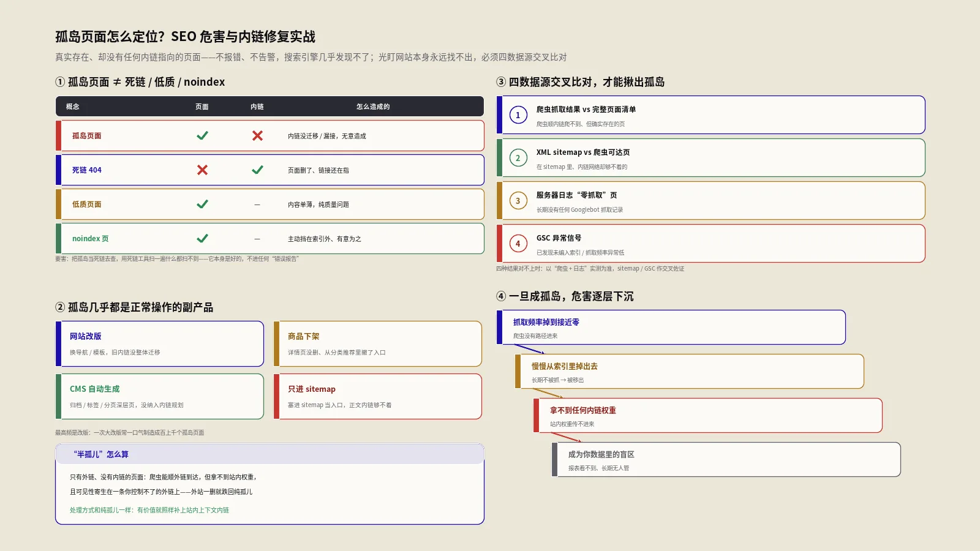This screenshot has height=551, width=980.
Task: Click section heading ① 孤岛页面 ≠ 死链
Action: [x=140, y=82]
